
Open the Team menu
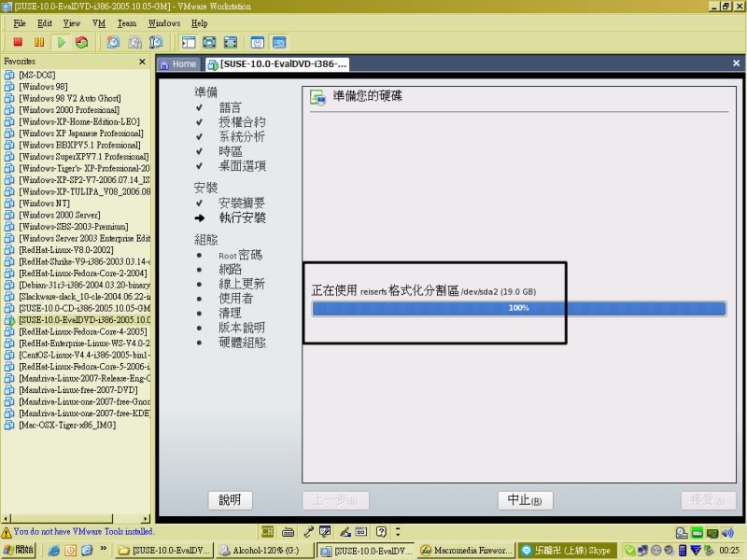coord(127,23)
